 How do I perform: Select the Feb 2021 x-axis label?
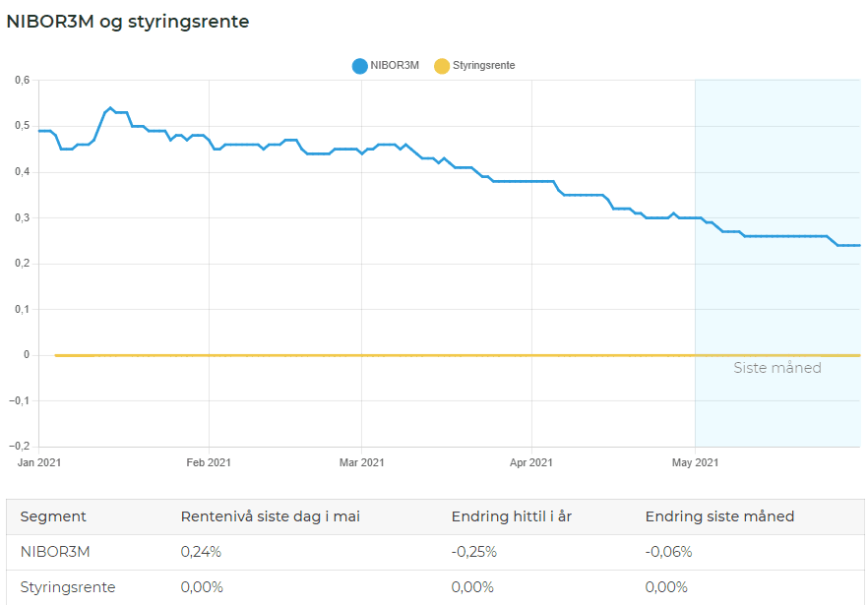pyautogui.click(x=209, y=462)
